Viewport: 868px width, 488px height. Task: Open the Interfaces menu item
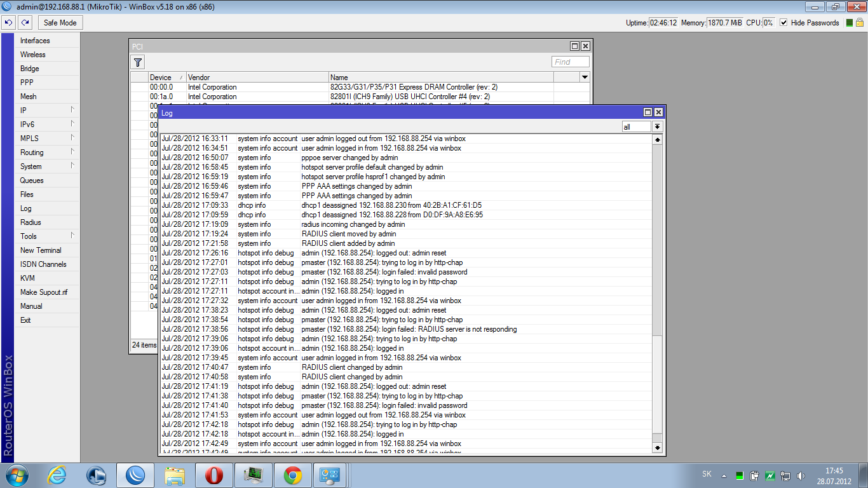48,41
